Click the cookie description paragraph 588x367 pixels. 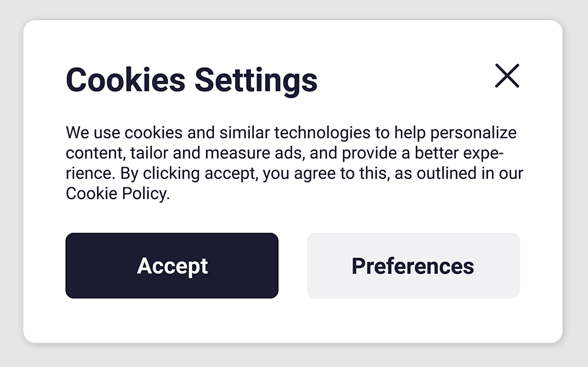pyautogui.click(x=292, y=163)
